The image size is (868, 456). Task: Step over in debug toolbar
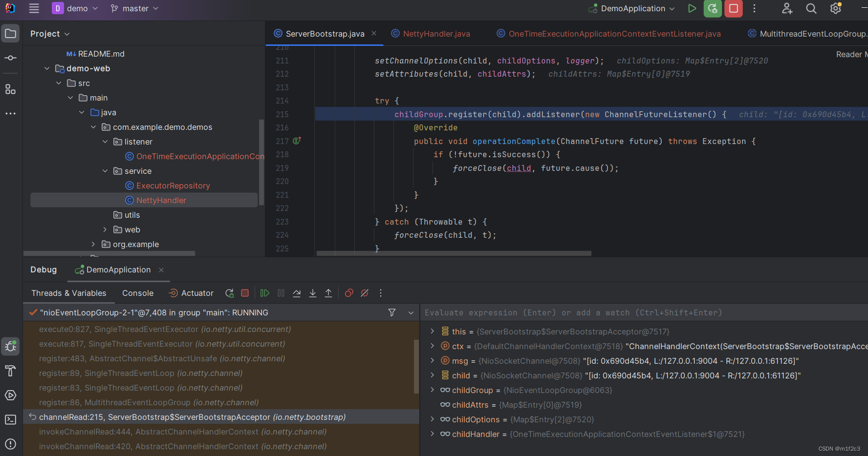pos(297,293)
